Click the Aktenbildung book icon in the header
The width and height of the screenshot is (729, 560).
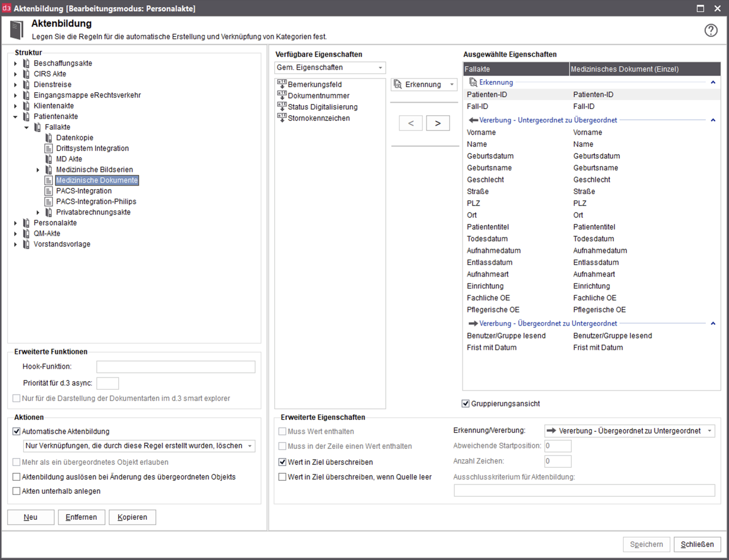click(x=17, y=30)
